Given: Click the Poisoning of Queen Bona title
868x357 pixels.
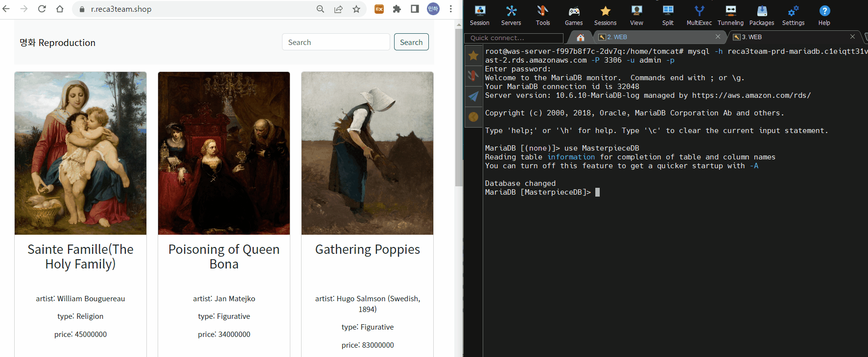Looking at the screenshot, I should (224, 257).
